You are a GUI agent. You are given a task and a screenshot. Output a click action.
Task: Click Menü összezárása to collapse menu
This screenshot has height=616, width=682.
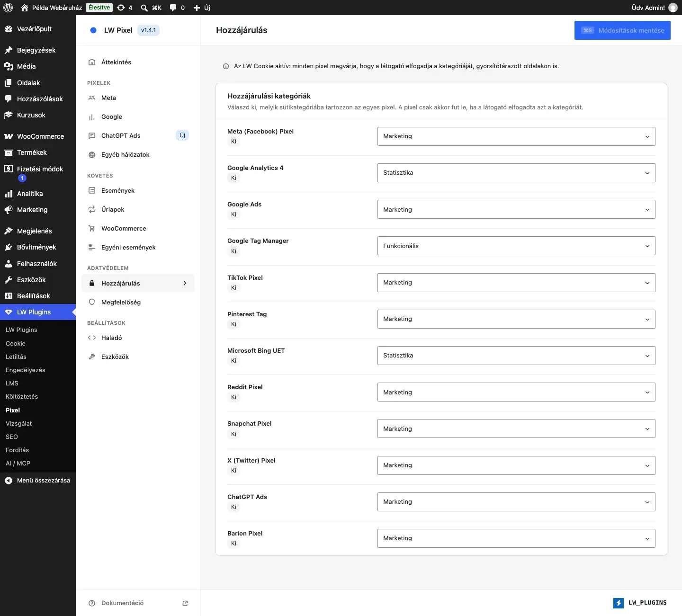pos(38,480)
